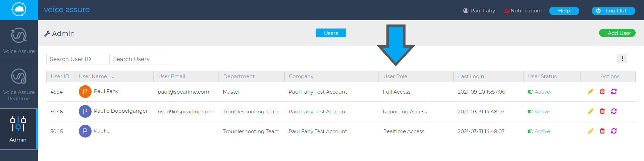Sort by the User Name column arrow
644x161 pixels.
(x=113, y=77)
